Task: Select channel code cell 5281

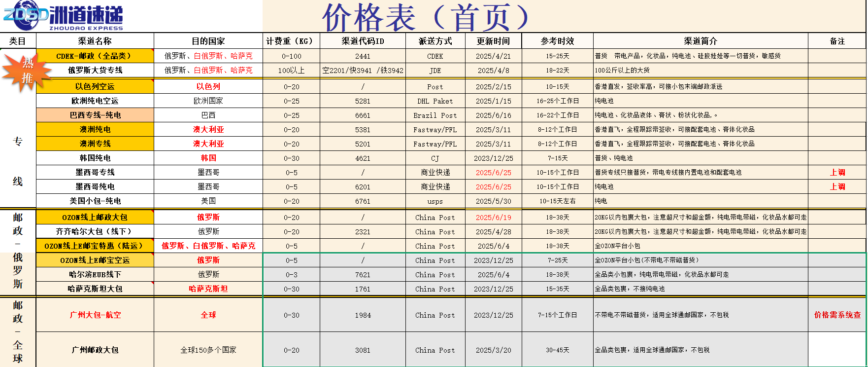Action: 363,101
